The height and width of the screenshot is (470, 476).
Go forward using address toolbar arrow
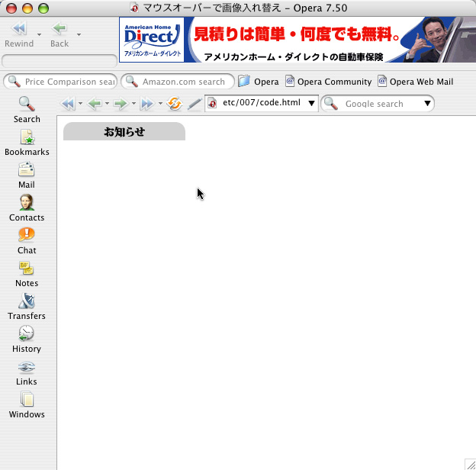tap(121, 104)
